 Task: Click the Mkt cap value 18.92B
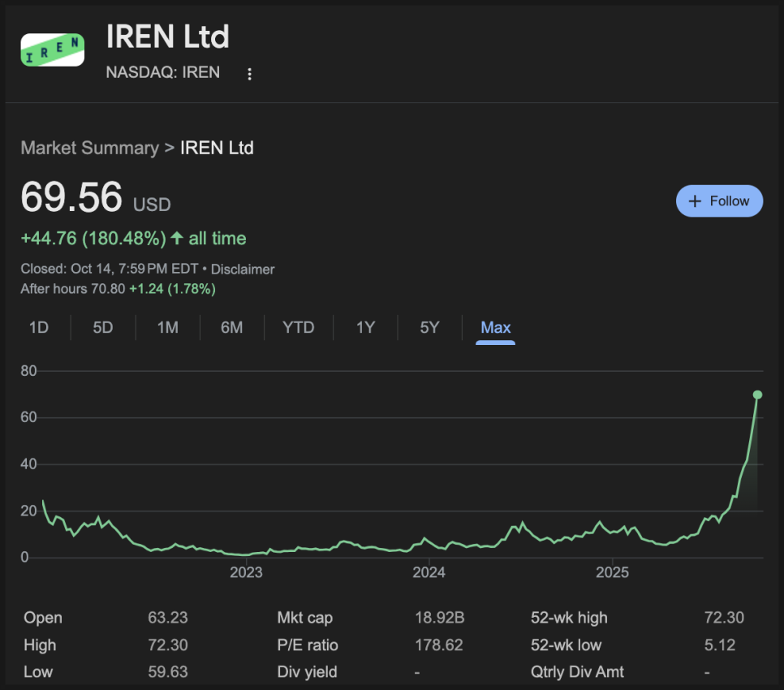coord(439,618)
